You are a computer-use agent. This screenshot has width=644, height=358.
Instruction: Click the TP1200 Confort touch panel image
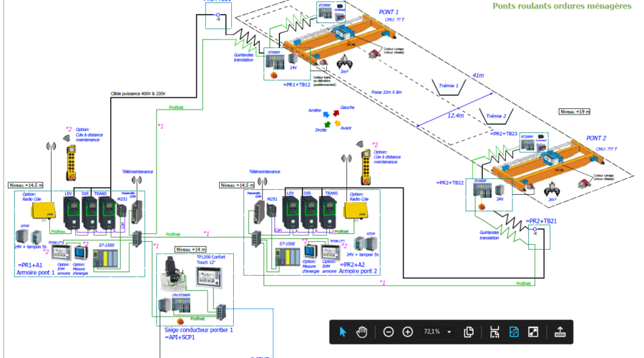pos(209,277)
